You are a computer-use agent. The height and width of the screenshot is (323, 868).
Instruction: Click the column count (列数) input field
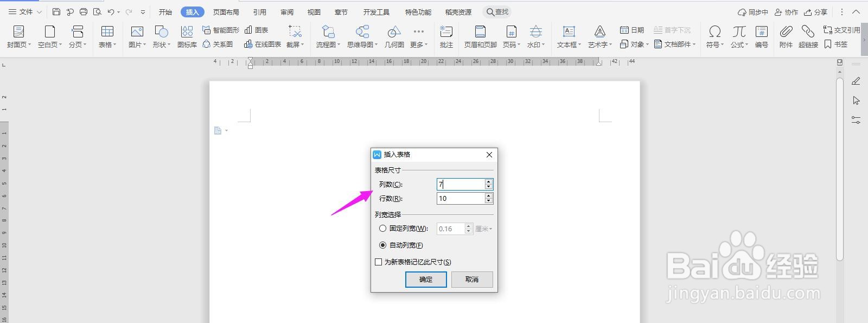point(461,185)
